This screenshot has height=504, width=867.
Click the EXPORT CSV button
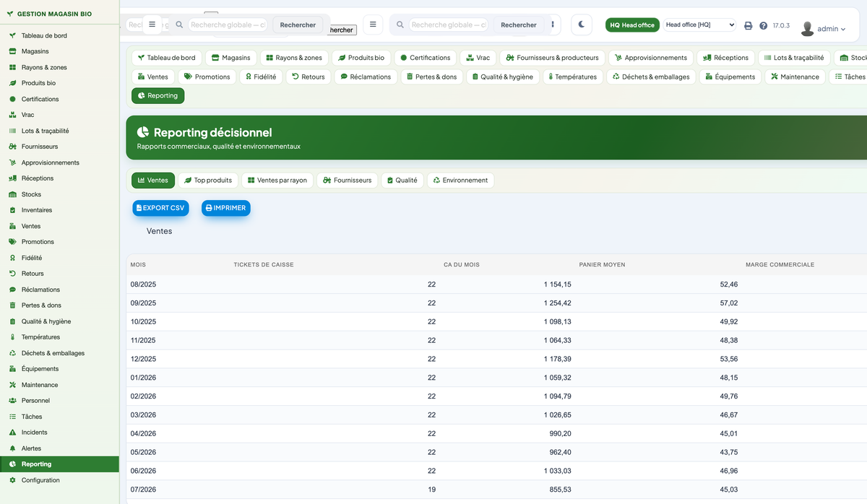(160, 208)
